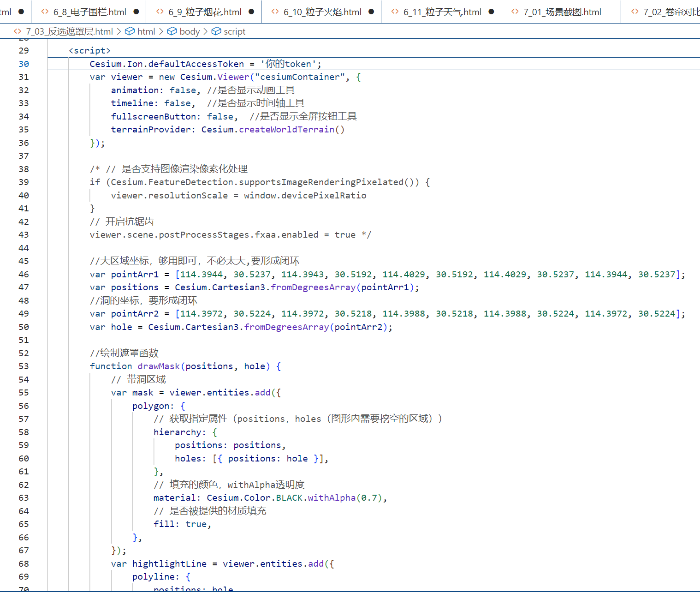Image resolution: width=700 pixels, height=593 pixels.
Task: Switch to the 6_8_电子围栏.html tab
Action: coord(89,12)
